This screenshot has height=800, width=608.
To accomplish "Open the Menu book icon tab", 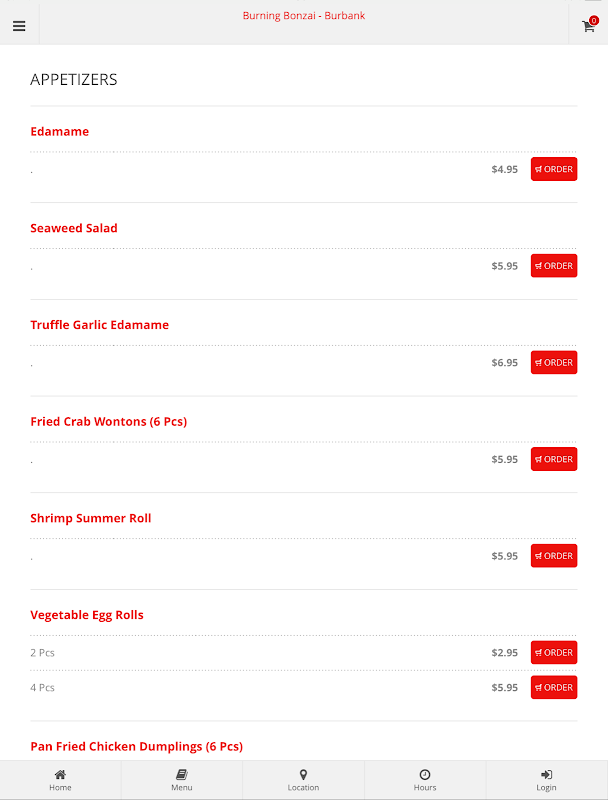I will 182,780.
